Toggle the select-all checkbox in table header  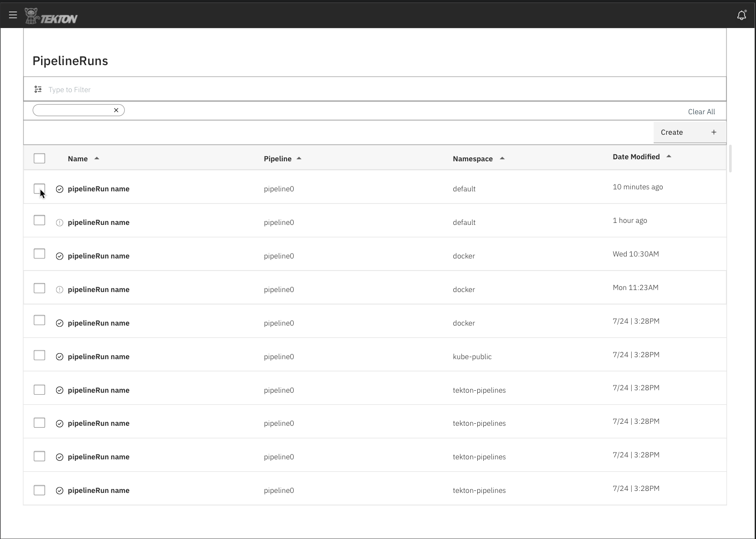click(x=39, y=158)
